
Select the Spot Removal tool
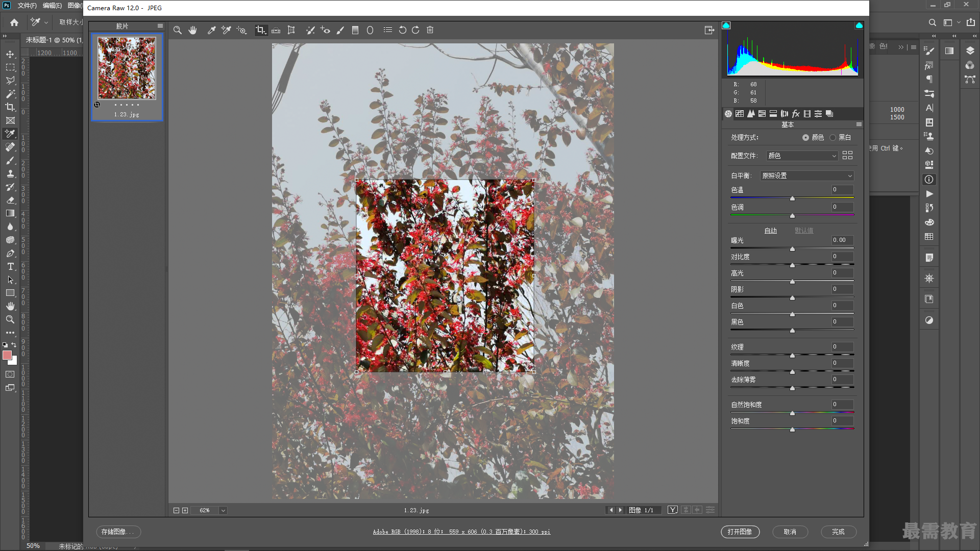310,30
